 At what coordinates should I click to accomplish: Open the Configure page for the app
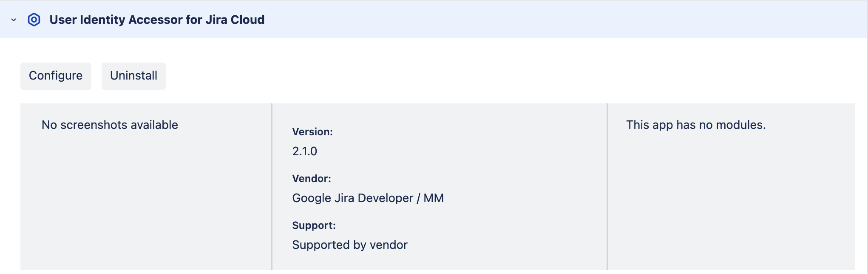pyautogui.click(x=55, y=75)
